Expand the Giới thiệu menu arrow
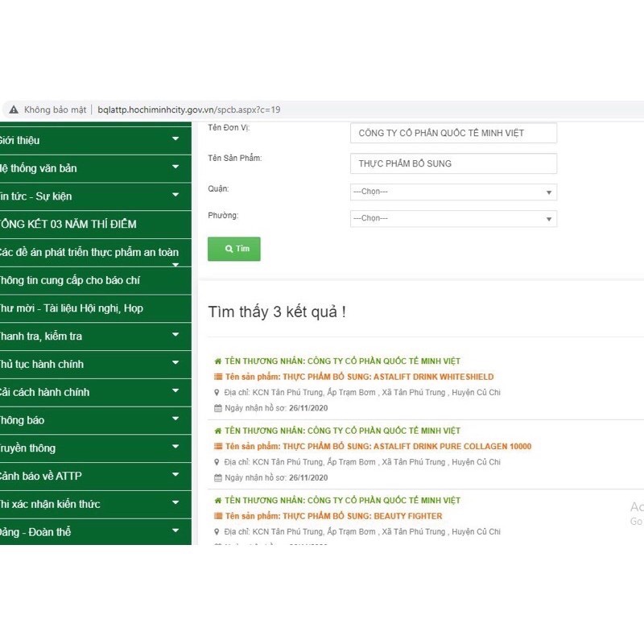This screenshot has height=644, width=644. 175,138
